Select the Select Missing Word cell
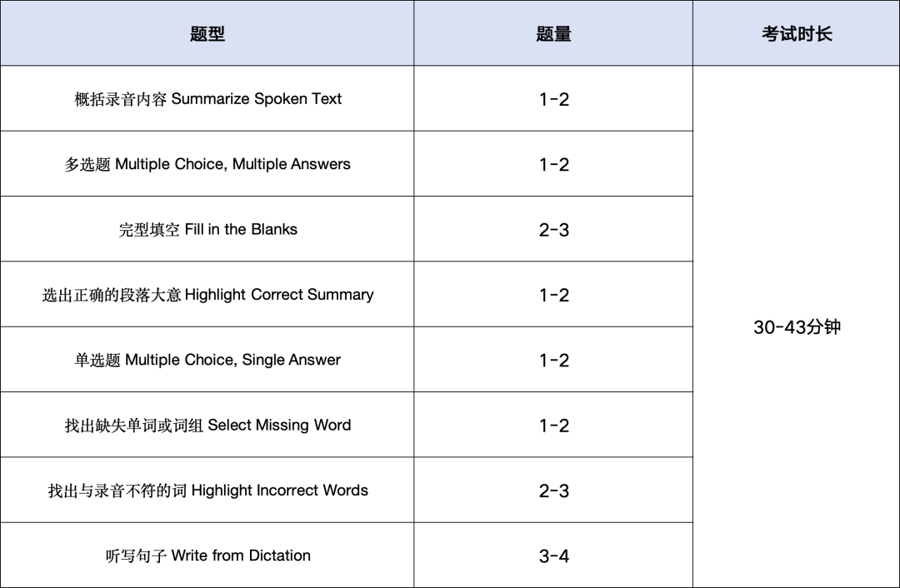 [x=207, y=425]
